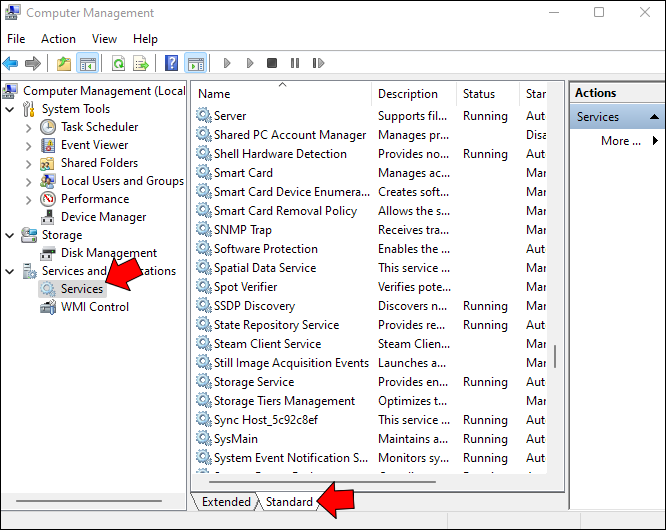Click the Restart Service toolbar button
The width and height of the screenshot is (666, 530).
[x=318, y=63]
